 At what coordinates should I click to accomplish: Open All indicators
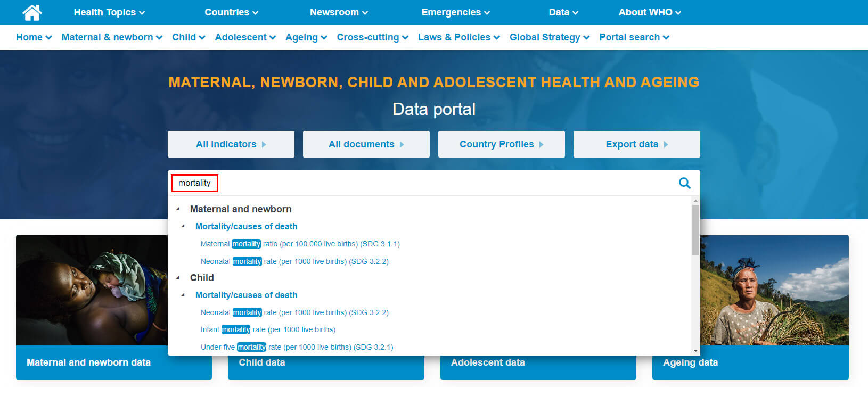point(231,144)
